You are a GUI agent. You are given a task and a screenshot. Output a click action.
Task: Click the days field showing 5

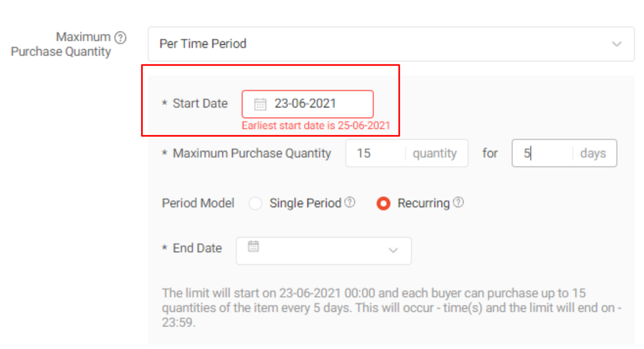pyautogui.click(x=541, y=153)
